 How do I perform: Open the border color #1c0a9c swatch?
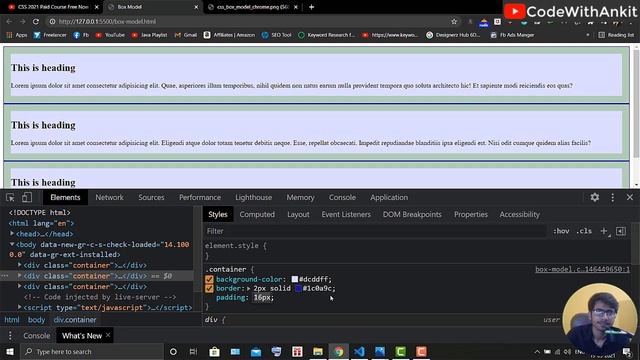(x=298, y=289)
